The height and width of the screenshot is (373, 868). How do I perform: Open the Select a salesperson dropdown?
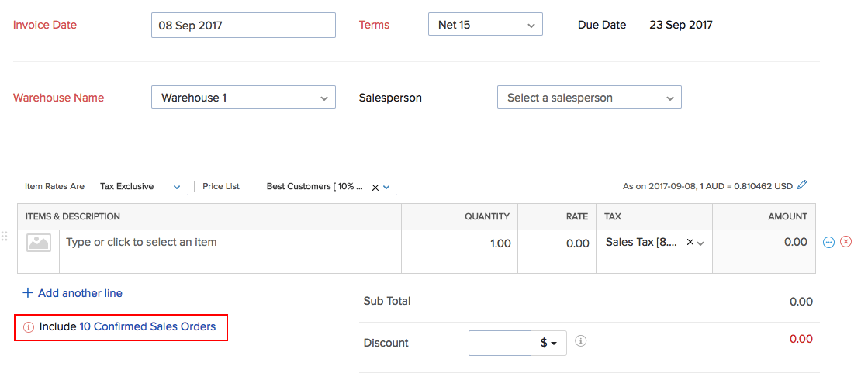(x=589, y=98)
